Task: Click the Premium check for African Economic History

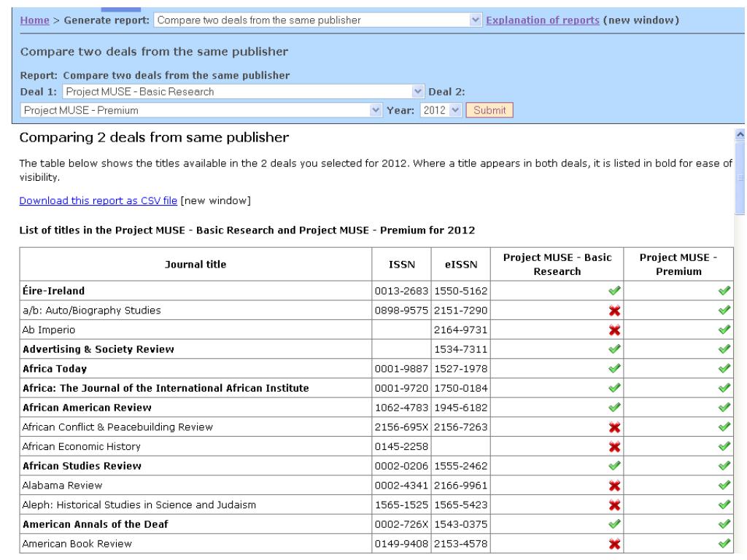Action: coord(724,446)
